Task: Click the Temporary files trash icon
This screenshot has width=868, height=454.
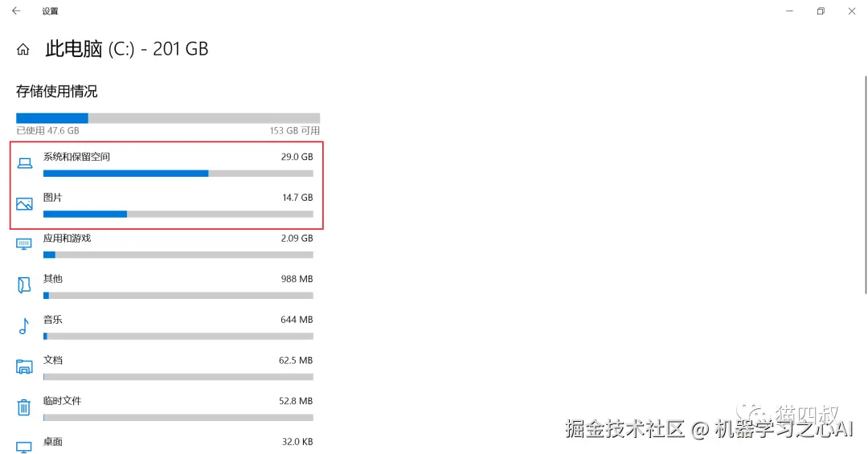Action: 24,407
